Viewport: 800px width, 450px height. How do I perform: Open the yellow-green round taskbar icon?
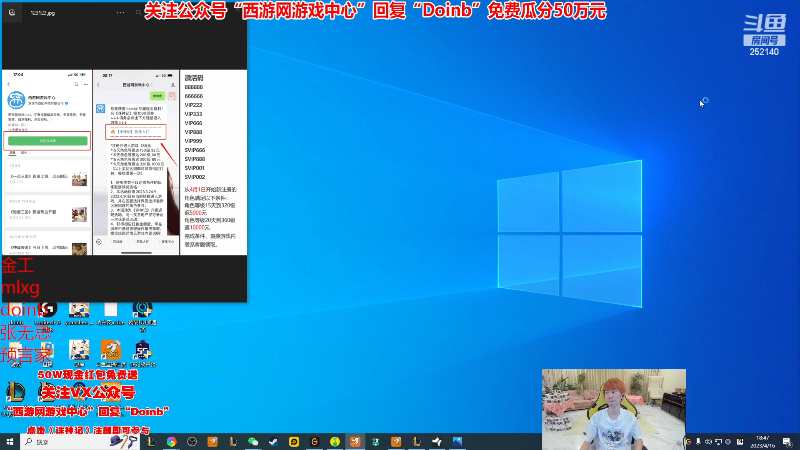coord(335,442)
